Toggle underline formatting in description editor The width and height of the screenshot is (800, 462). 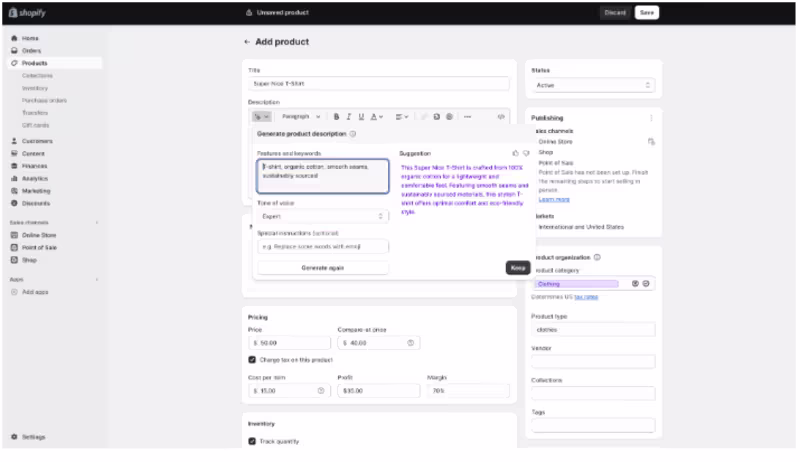click(361, 117)
